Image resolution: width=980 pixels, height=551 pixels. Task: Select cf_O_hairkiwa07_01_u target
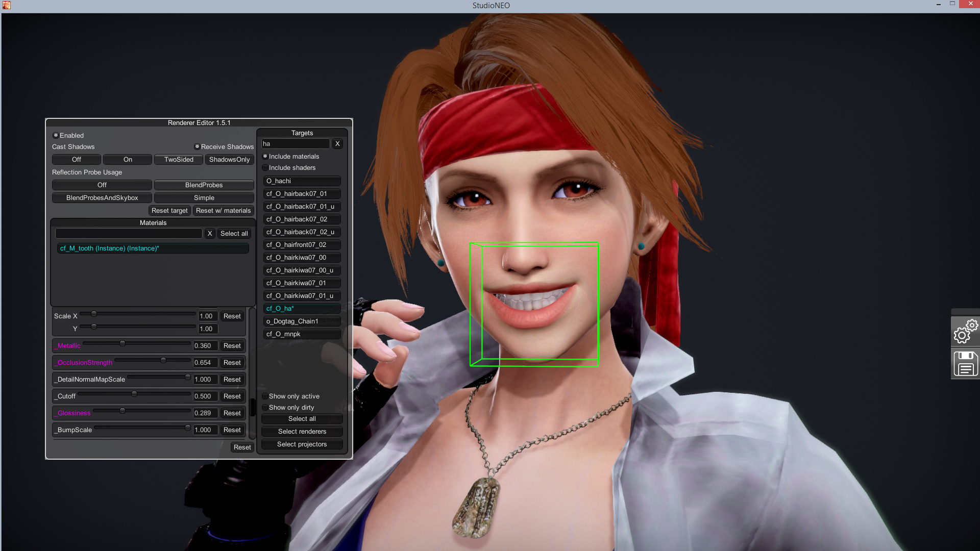tap(302, 295)
